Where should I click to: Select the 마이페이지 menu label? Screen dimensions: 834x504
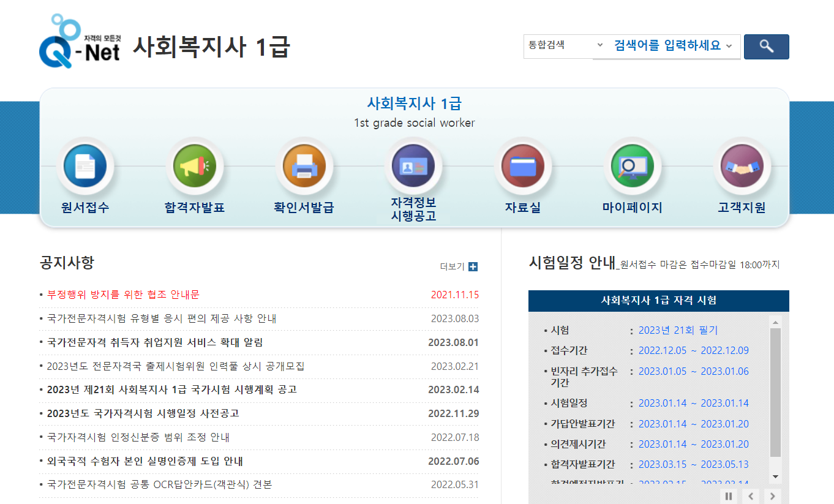[633, 208]
